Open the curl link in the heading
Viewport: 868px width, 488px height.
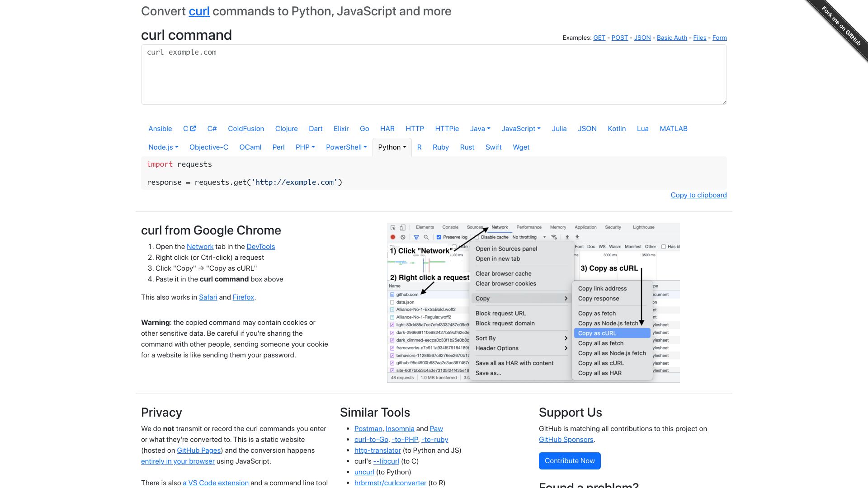199,11
